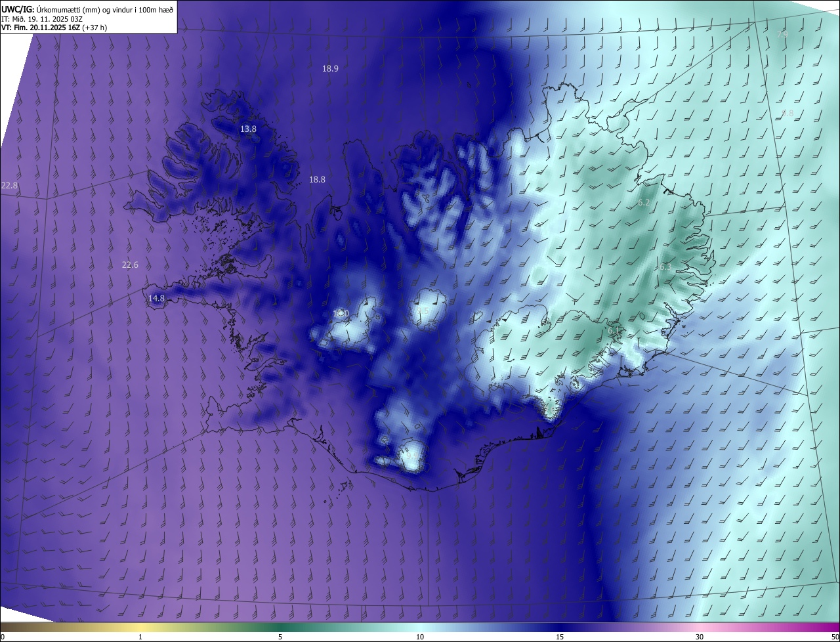
Task: Click the initialization time line 'IT: Mið. 19. 11. 2025 03Z'
Action: 43,19
